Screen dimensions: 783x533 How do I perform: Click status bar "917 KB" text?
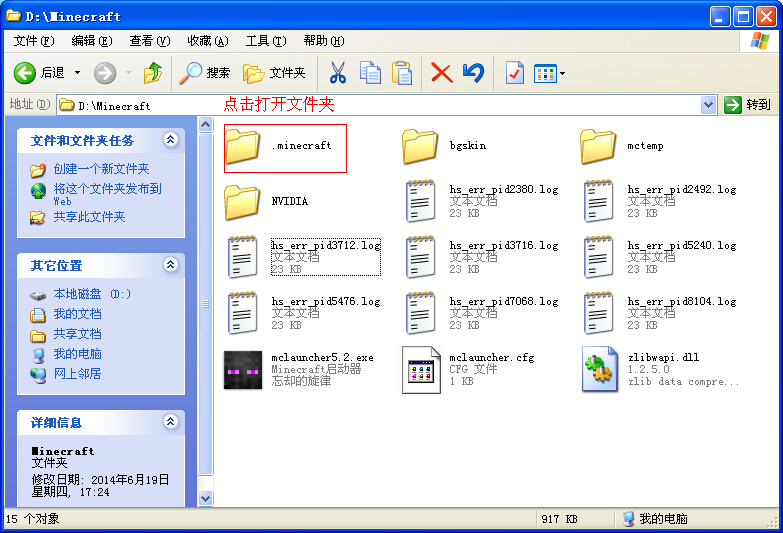[559, 519]
